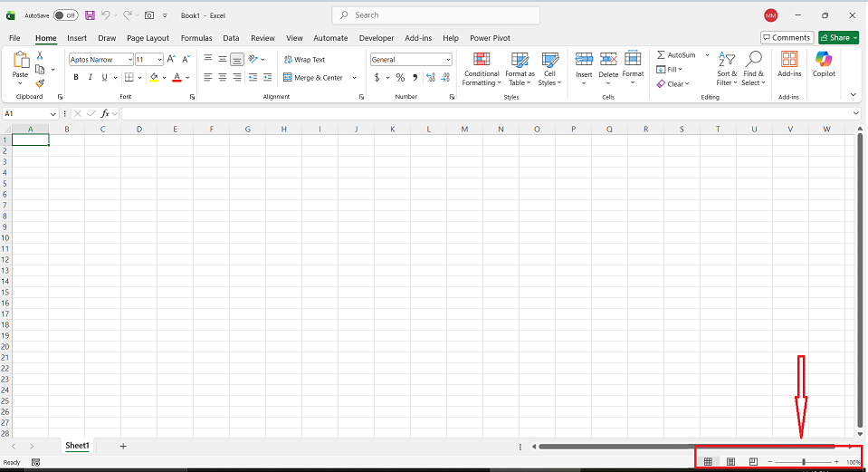Open the font name dropdown
The image size is (868, 472).
tap(130, 59)
